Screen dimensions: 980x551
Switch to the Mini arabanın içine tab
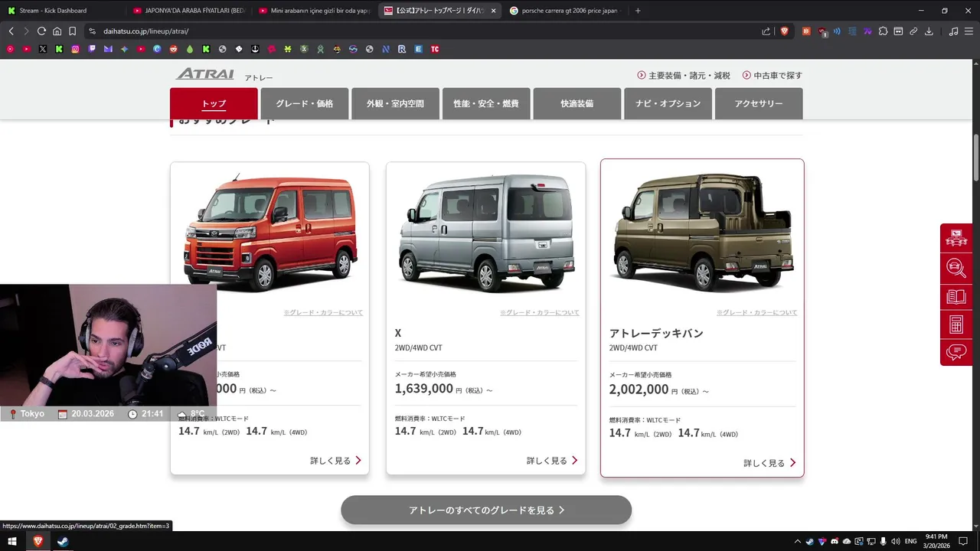[x=313, y=11]
